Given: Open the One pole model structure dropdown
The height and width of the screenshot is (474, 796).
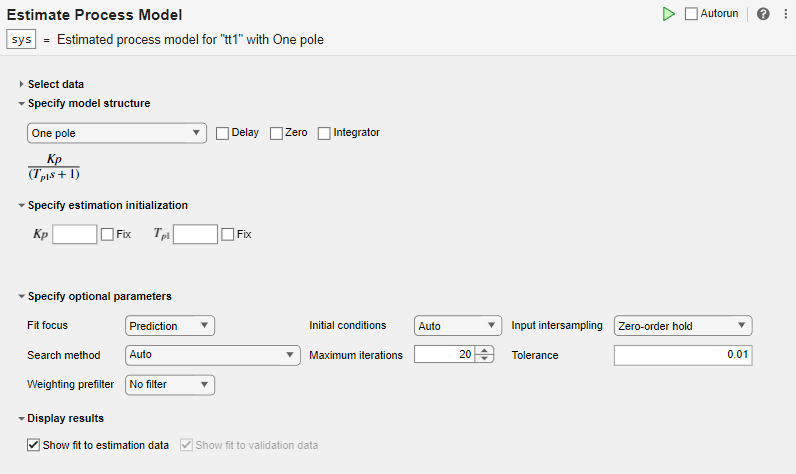Looking at the screenshot, I should coord(116,133).
